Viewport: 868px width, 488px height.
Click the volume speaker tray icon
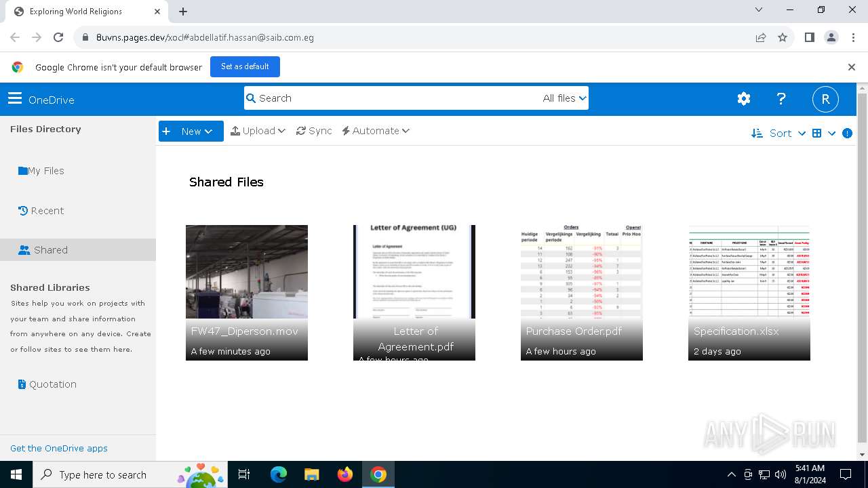pos(781,474)
